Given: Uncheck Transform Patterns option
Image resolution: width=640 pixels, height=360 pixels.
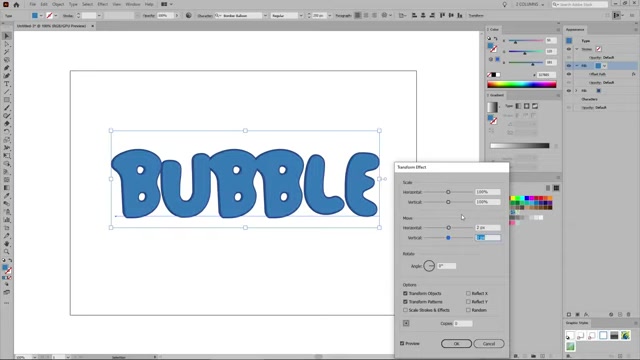Looking at the screenshot, I should [x=405, y=302].
